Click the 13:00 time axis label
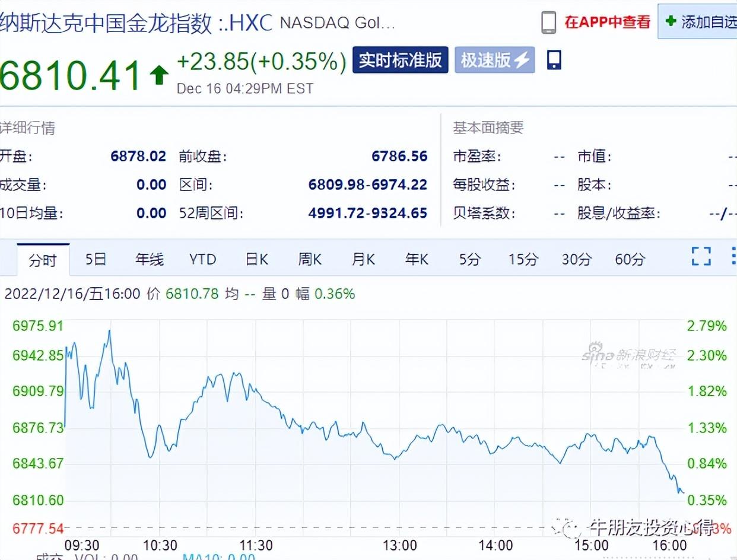 click(399, 545)
